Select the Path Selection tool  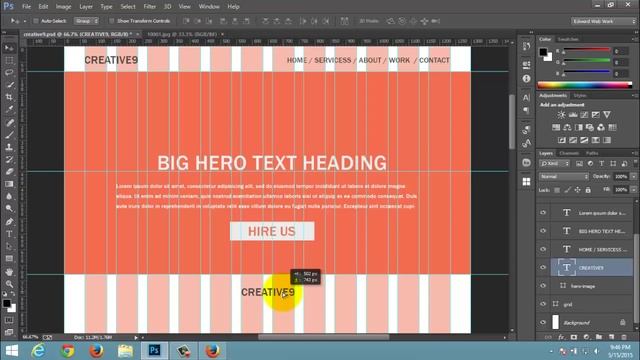[x=9, y=246]
